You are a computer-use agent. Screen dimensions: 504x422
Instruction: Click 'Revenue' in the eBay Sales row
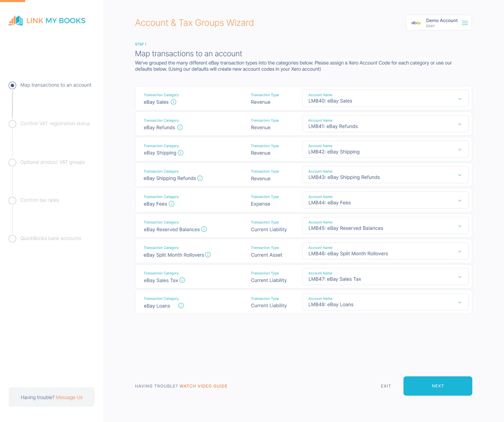coord(261,102)
